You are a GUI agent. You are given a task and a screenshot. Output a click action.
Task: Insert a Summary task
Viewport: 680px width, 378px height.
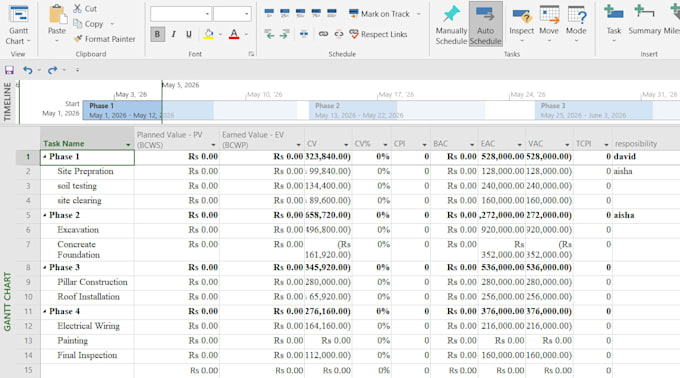(x=644, y=20)
